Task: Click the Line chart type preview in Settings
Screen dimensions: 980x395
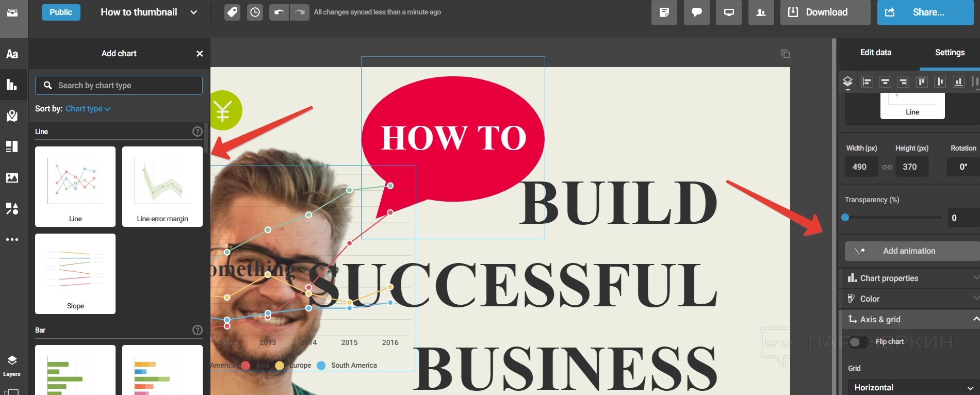Action: pos(912,106)
